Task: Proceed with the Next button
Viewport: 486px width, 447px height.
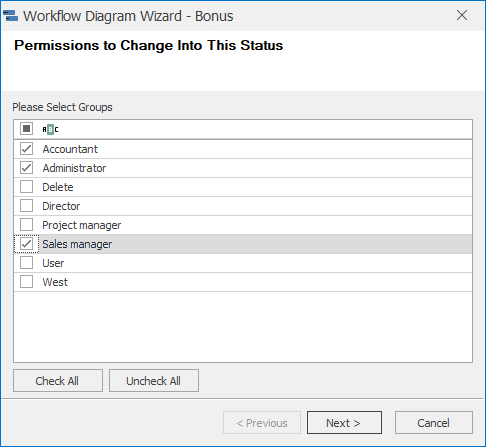Action: coord(344,423)
